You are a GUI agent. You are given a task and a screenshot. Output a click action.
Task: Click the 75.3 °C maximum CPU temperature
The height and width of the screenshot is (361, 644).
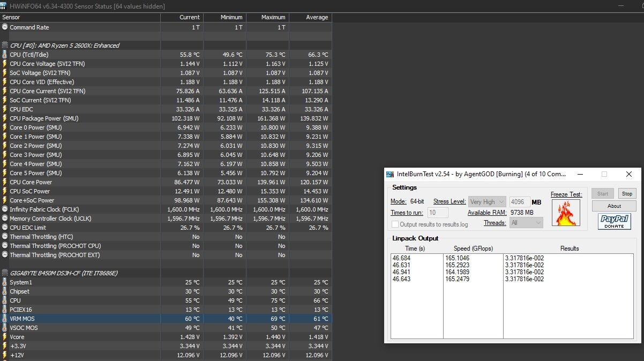tap(275, 55)
